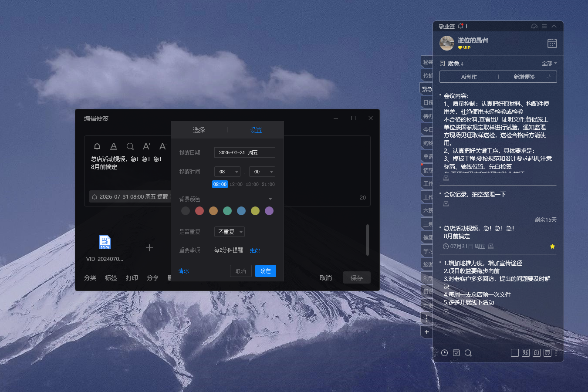Viewport: 588px width, 392px height.
Task: Select the 12:00 quick time option
Action: pyautogui.click(x=236, y=184)
